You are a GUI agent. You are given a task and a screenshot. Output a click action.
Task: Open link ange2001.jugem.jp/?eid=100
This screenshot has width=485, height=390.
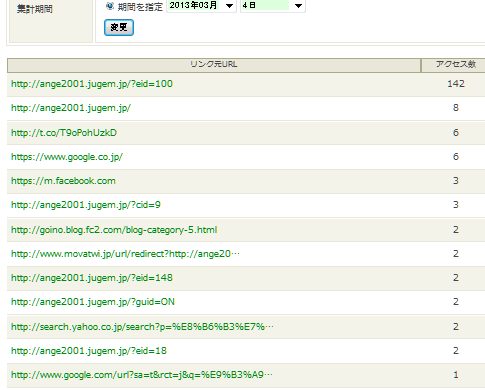click(92, 84)
